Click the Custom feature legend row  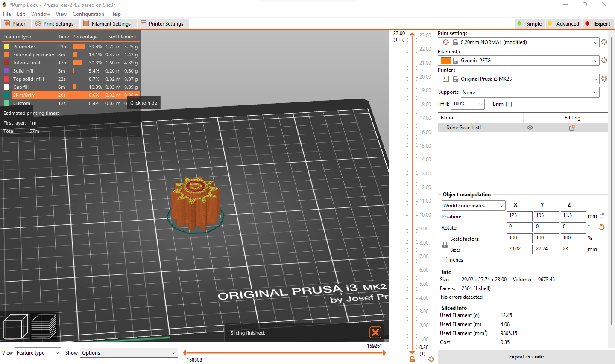tap(70, 103)
